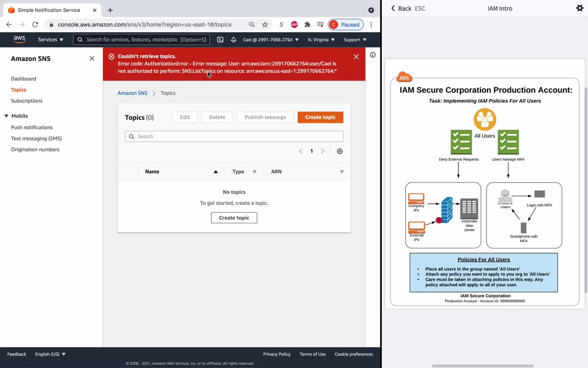Click the AWS logo home icon
The width and height of the screenshot is (588, 368).
coord(19,39)
